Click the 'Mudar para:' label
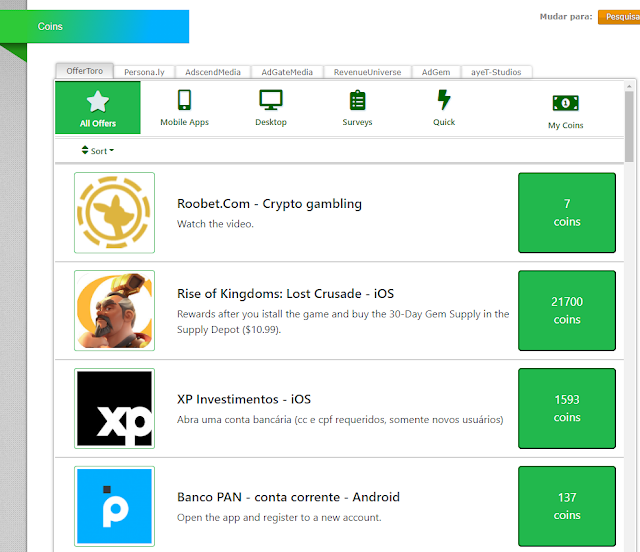This screenshot has height=552, width=640. pos(566,17)
